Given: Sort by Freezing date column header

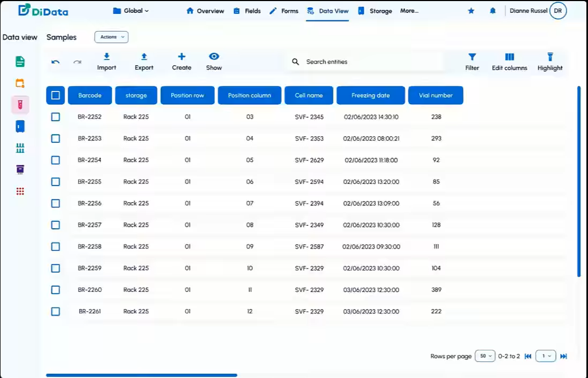Looking at the screenshot, I should [x=370, y=95].
